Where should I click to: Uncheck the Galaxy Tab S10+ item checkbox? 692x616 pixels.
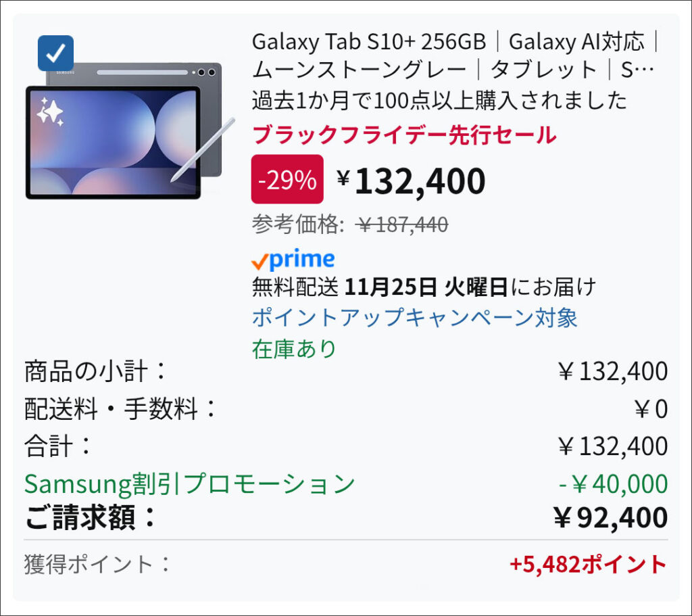[x=55, y=53]
